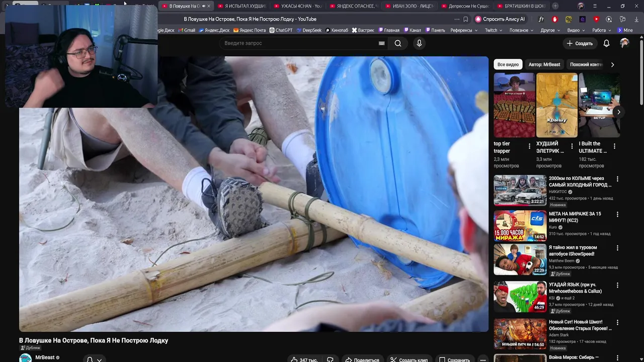
Task: Bookmark this page icon in address bar
Action: pos(465,19)
